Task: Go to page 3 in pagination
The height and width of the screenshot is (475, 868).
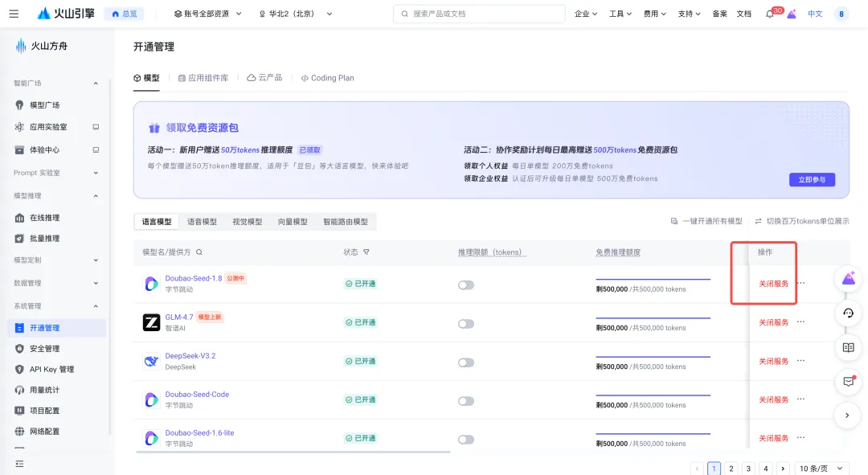Action: (x=748, y=469)
